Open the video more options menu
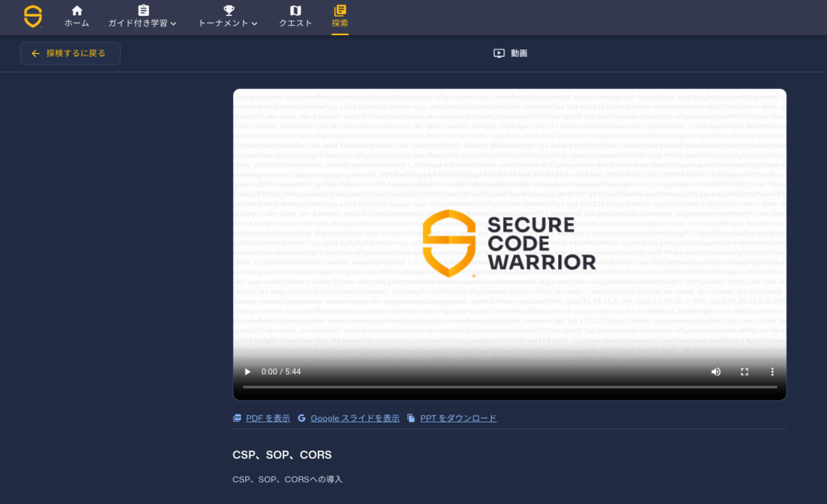 (x=772, y=371)
